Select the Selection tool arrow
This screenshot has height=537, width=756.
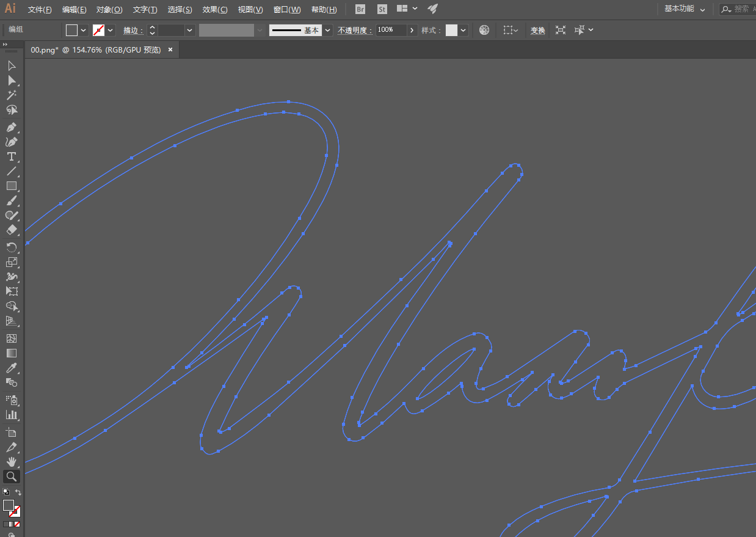pos(11,65)
